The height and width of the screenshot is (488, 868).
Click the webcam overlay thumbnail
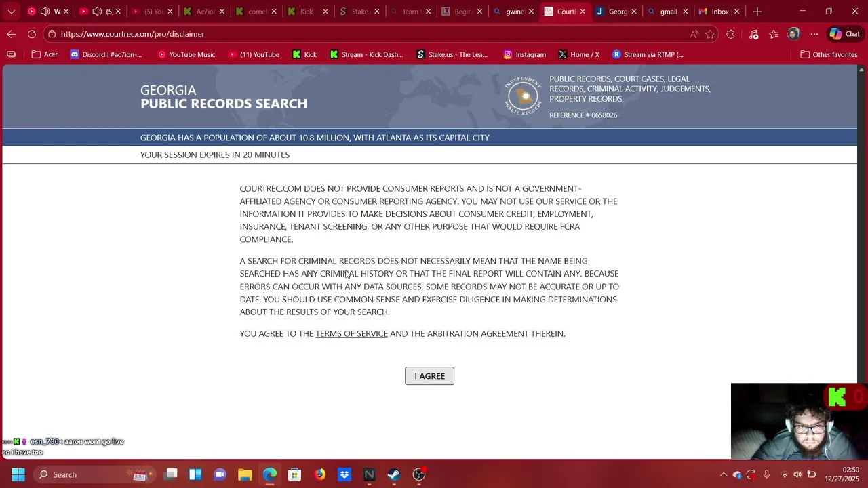799,422
